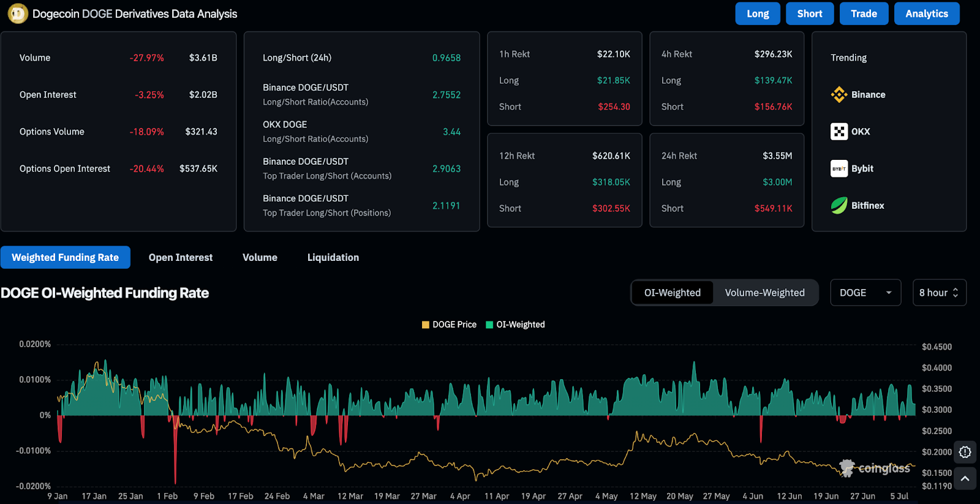Open the DOGE coin dropdown
Screen dimensions: 980x504
pos(865,293)
